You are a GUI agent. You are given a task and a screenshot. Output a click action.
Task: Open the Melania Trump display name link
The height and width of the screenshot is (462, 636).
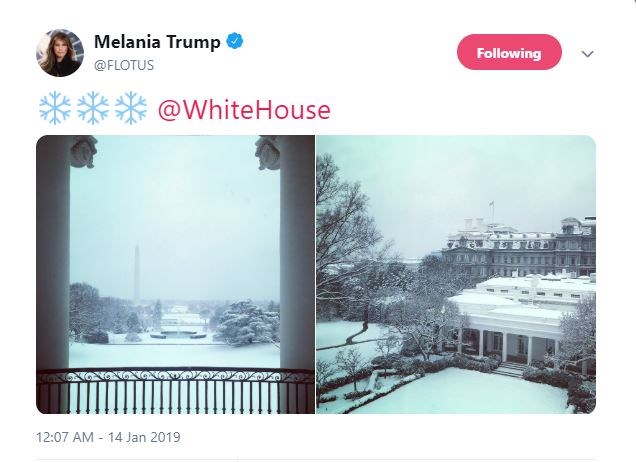(157, 42)
